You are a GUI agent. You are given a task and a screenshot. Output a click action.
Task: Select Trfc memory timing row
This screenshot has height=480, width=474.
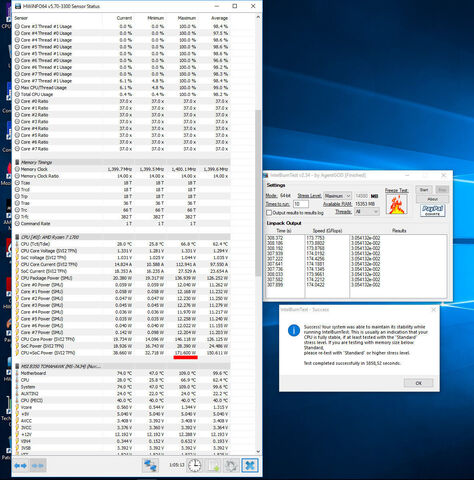122,217
